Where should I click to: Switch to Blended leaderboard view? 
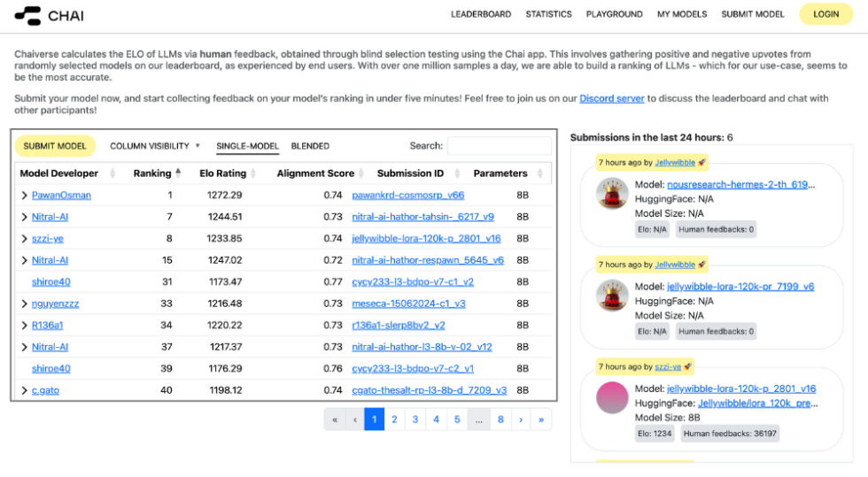coord(310,146)
